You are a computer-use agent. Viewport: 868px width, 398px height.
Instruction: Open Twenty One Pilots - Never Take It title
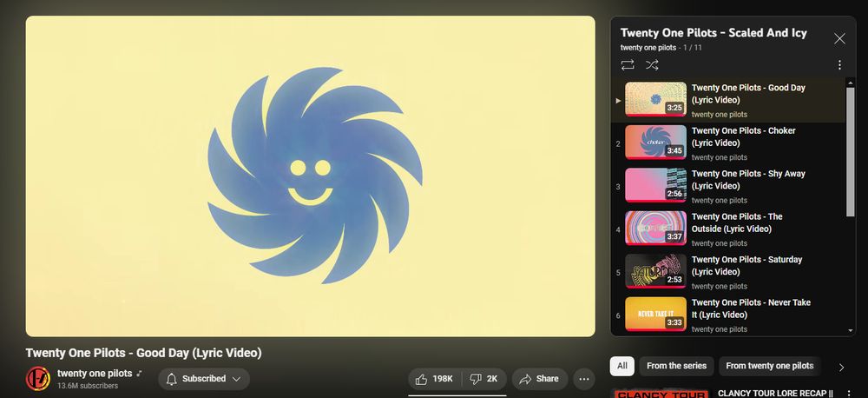tap(751, 308)
